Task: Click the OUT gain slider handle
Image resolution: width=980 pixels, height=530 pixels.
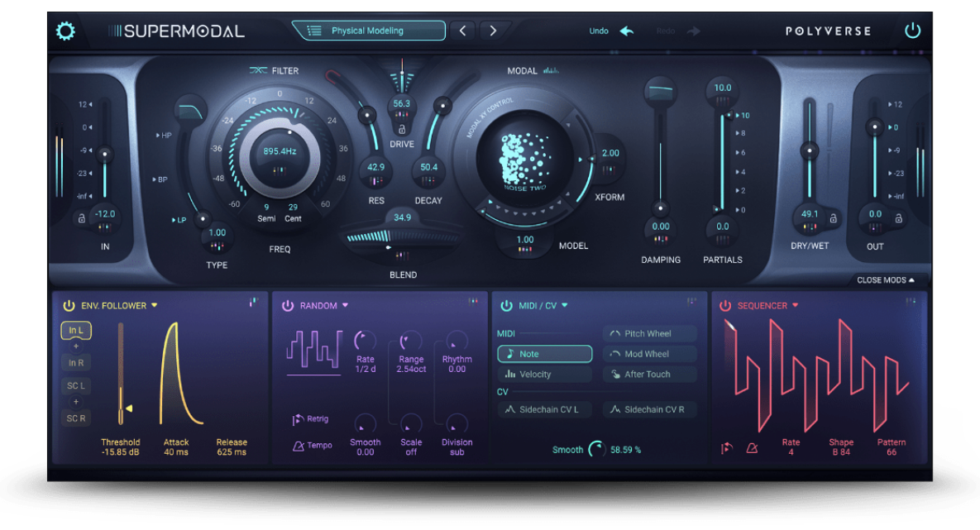Action: coord(874,127)
